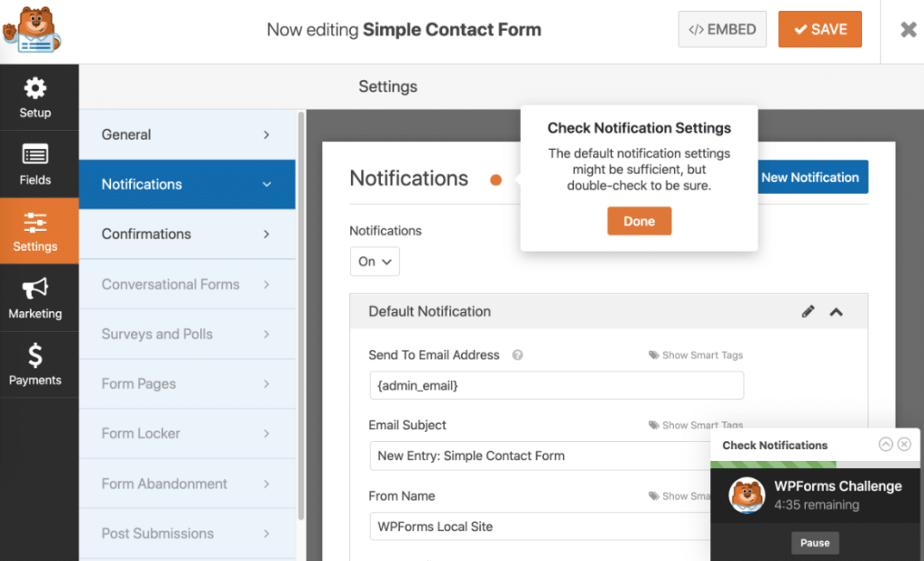Open the Payments dollar panel
Viewport: 924px width, 561px height.
pyautogui.click(x=35, y=364)
